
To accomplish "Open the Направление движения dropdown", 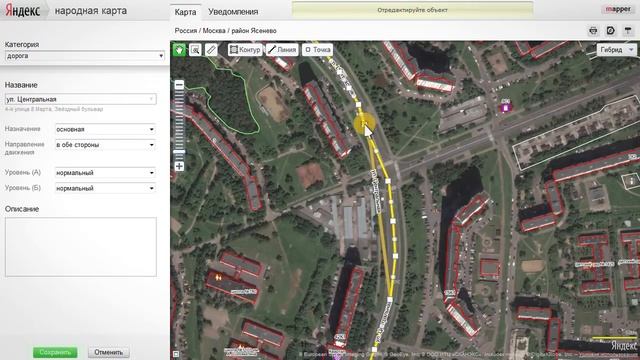I will click(x=105, y=145).
